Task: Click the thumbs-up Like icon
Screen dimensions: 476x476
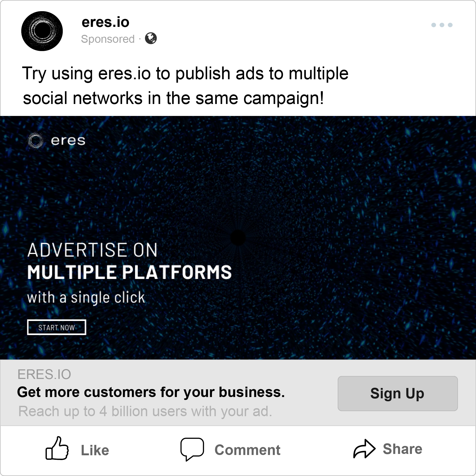Action: tap(57, 448)
